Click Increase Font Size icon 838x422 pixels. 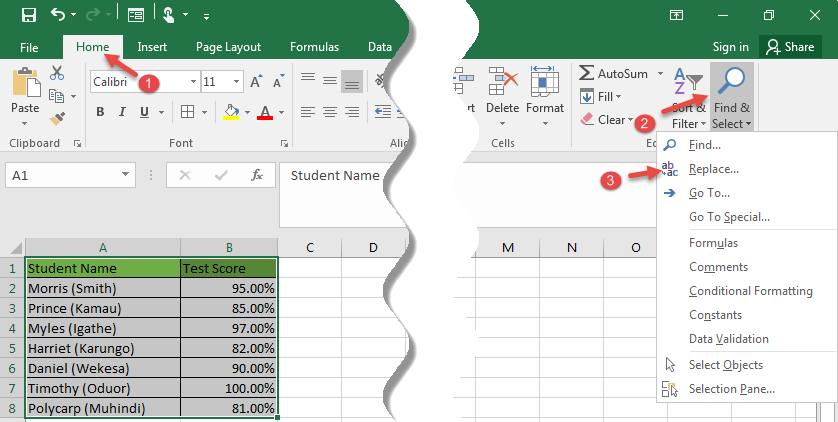257,81
